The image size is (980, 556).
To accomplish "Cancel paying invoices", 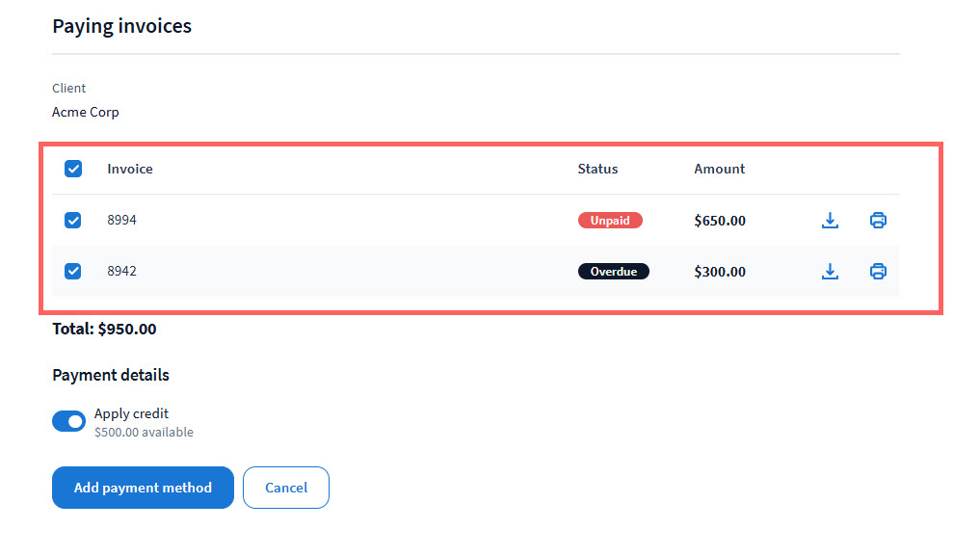I will click(x=286, y=488).
